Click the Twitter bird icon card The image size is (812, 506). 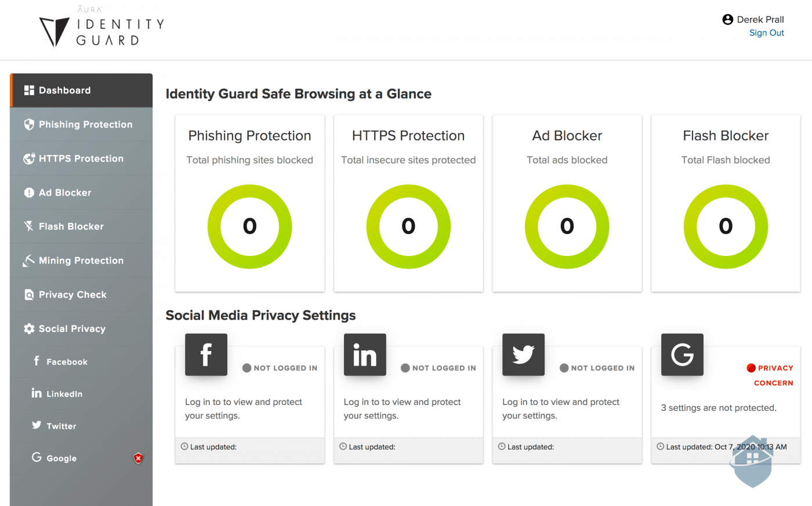(x=523, y=354)
